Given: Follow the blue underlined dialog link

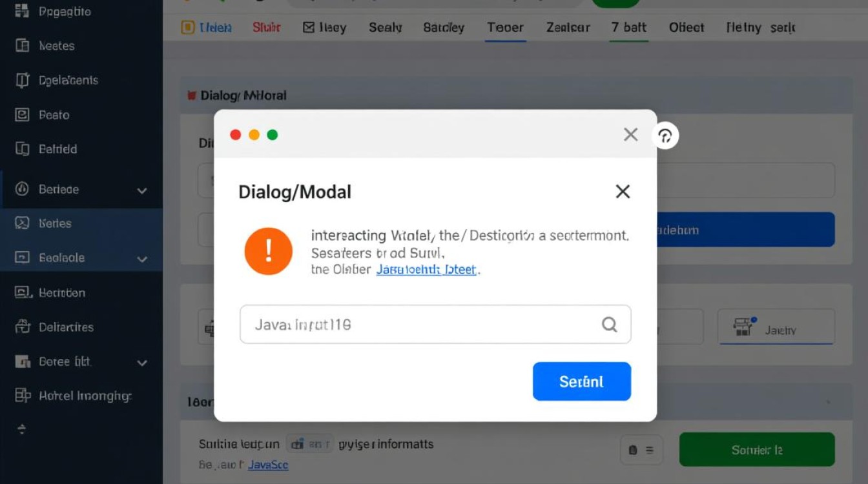Looking at the screenshot, I should pyautogui.click(x=426, y=270).
